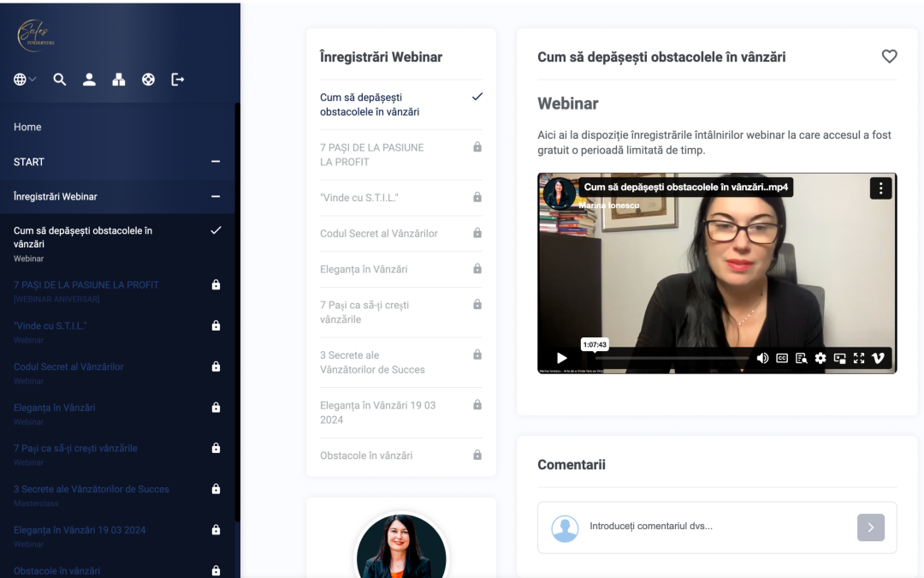Click lock icon for sidebar 7 Pași ca să-ți crești
Viewport: 924px width, 578px height.
click(x=216, y=448)
